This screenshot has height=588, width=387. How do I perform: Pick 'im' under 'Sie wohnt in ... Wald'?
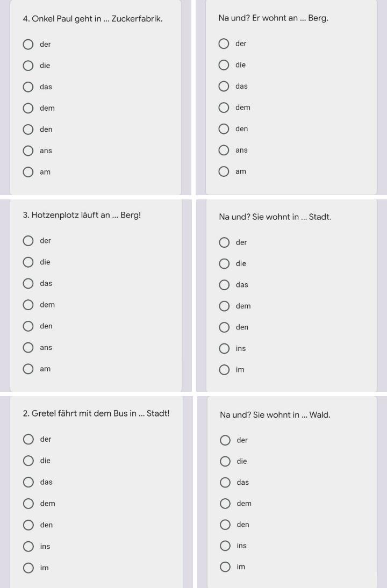tap(225, 567)
